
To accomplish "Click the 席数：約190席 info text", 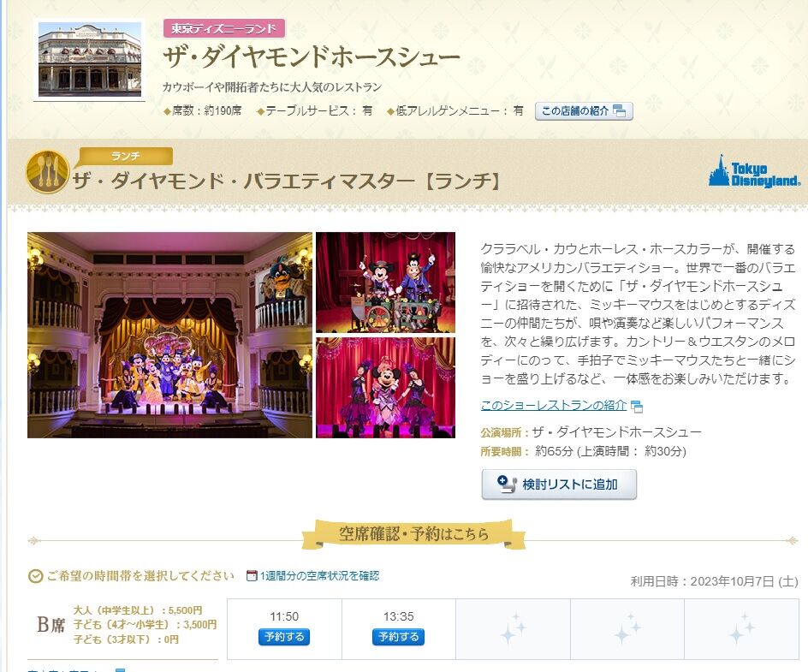I will pyautogui.click(x=203, y=110).
